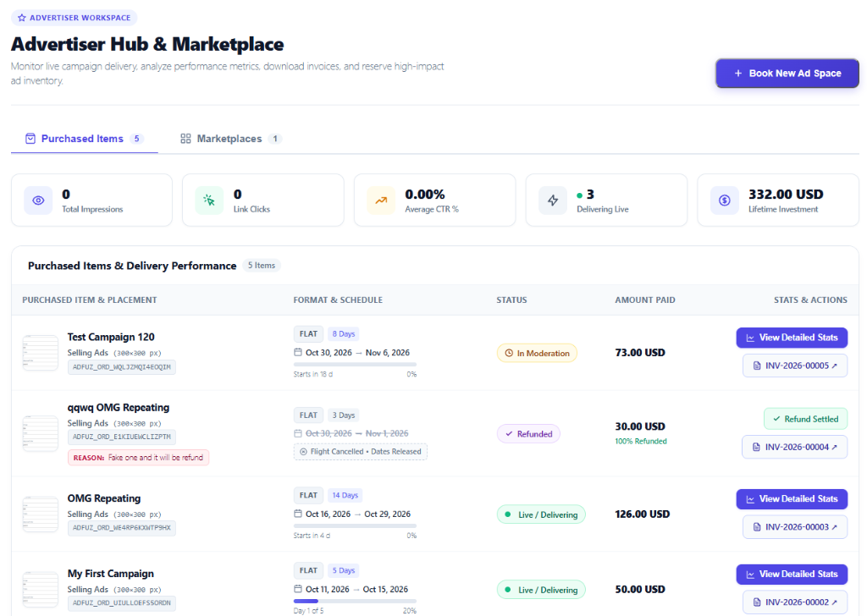This screenshot has height=616, width=867.
Task: Click the 3 Days duration tag
Action: [344, 415]
